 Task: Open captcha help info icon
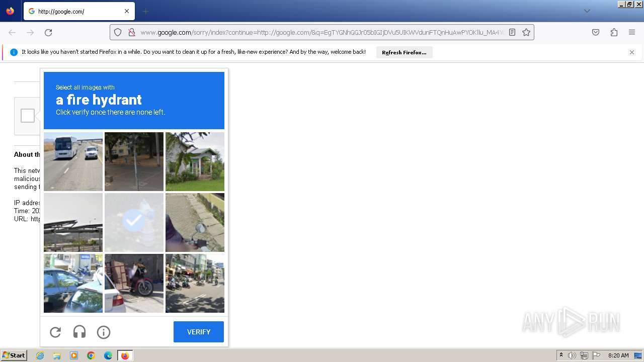pyautogui.click(x=104, y=332)
